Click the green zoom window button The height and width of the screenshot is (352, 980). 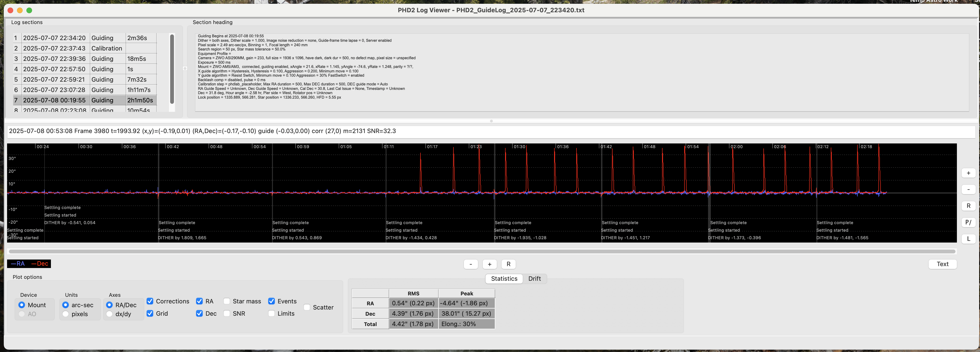click(29, 10)
